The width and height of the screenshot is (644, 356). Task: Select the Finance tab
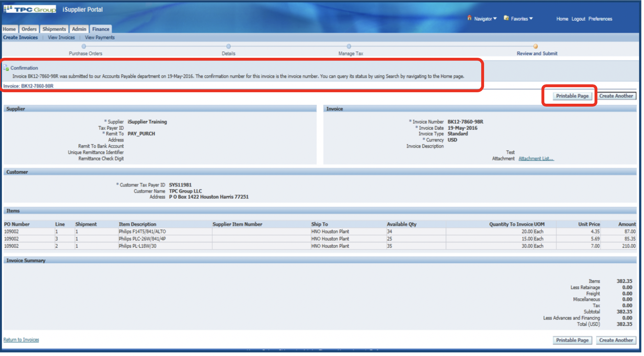(x=101, y=29)
